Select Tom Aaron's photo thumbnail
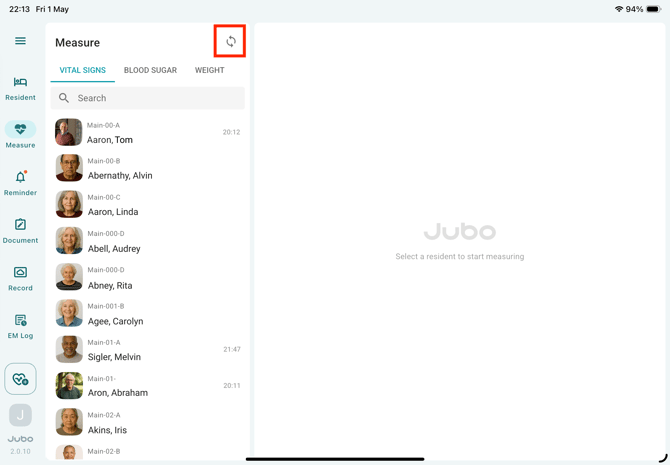 point(68,132)
